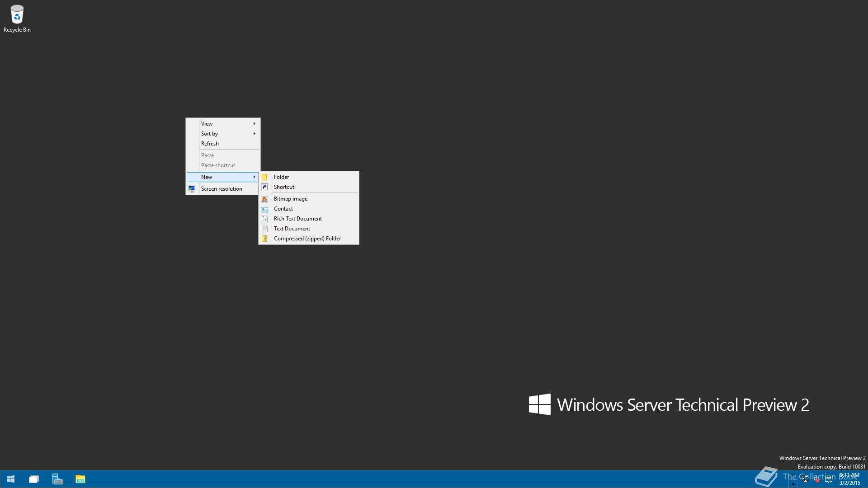Viewport: 868px width, 488px height.
Task: Expand the Sort by submenu
Action: click(223, 134)
